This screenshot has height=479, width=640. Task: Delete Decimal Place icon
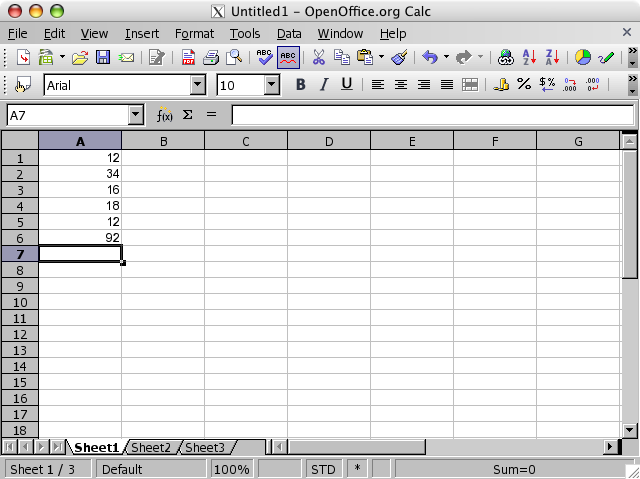tap(593, 84)
